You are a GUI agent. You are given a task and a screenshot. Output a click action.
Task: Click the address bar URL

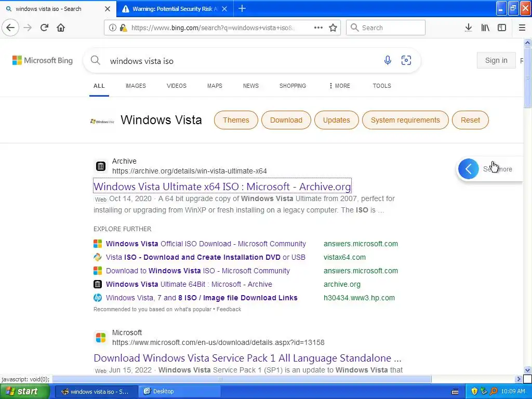pos(212,28)
